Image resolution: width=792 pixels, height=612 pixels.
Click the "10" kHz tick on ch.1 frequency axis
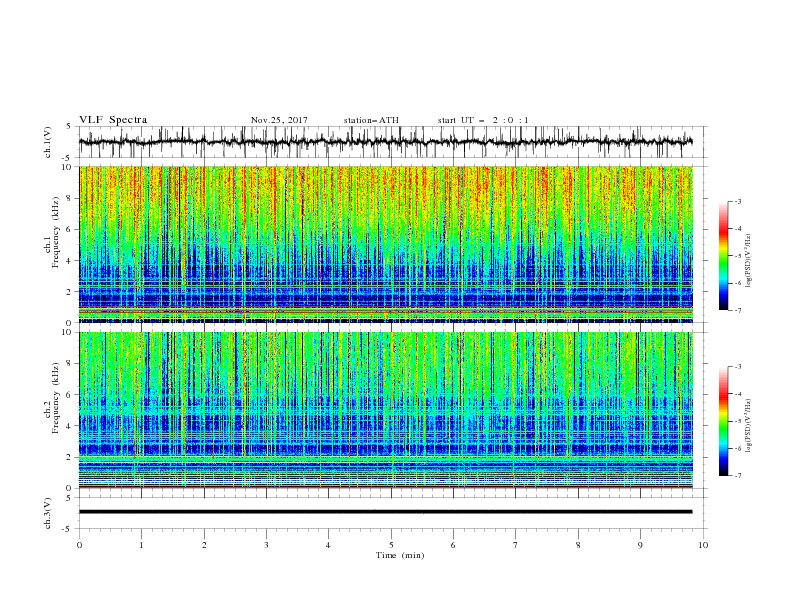(x=67, y=167)
